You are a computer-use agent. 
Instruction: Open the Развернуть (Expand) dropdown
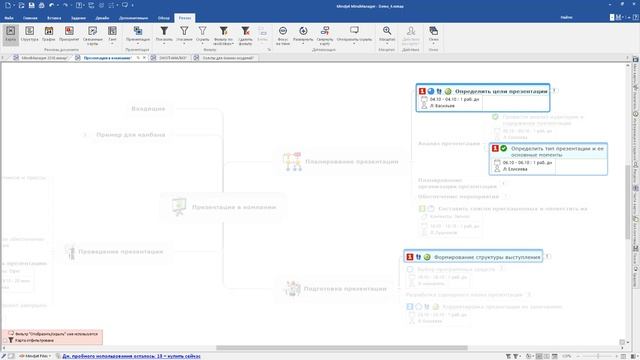(303, 35)
